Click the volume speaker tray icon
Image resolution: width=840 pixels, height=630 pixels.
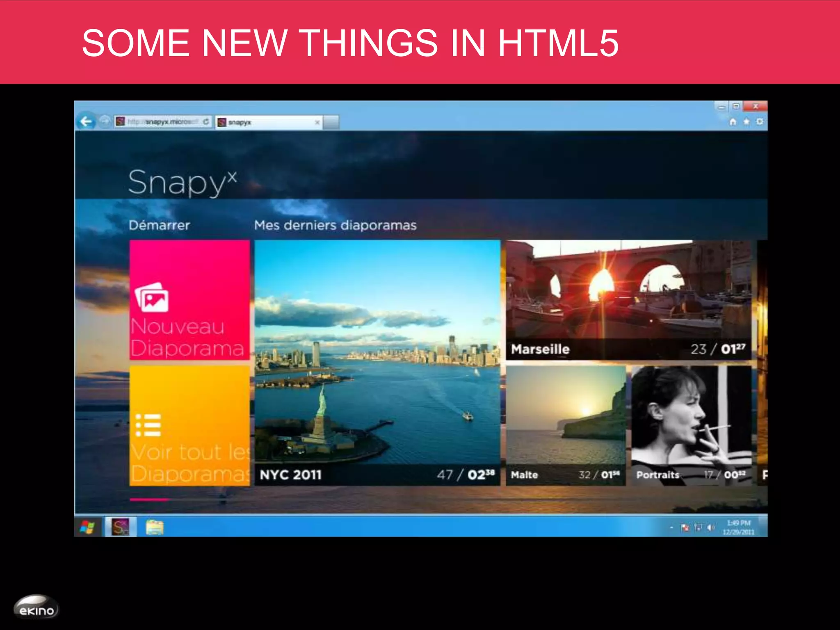[711, 527]
